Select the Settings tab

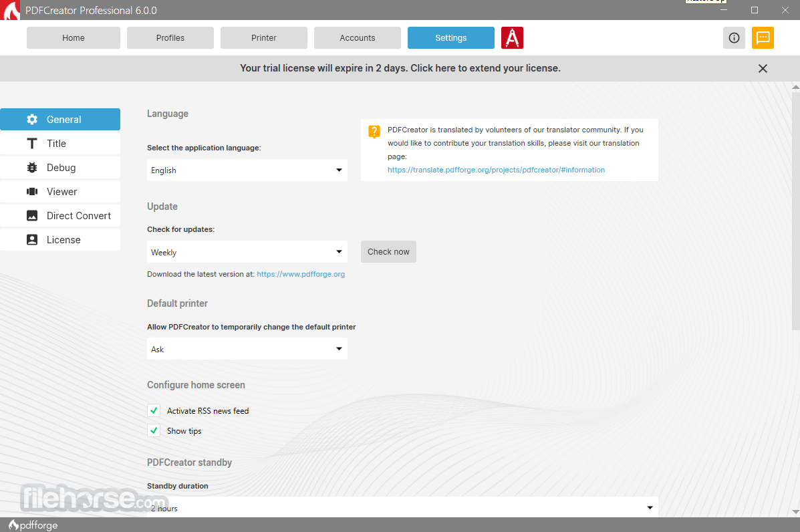pos(451,37)
